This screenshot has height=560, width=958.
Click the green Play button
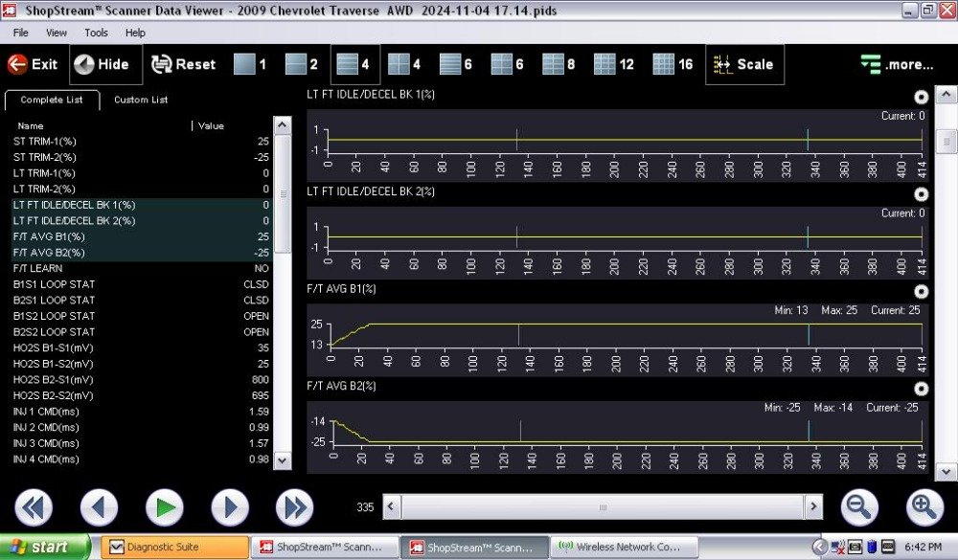coord(165,507)
